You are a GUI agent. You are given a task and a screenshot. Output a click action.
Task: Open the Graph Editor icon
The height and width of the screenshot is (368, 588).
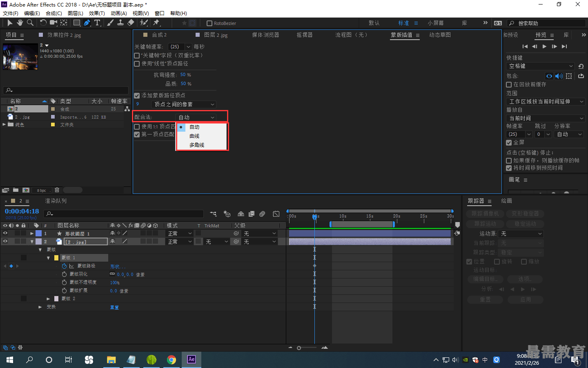pos(276,214)
